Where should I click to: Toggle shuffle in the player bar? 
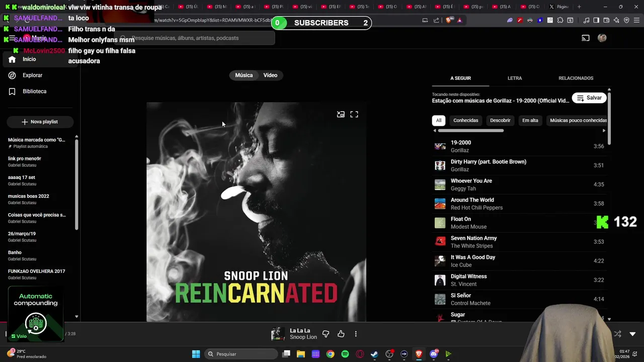point(618,334)
